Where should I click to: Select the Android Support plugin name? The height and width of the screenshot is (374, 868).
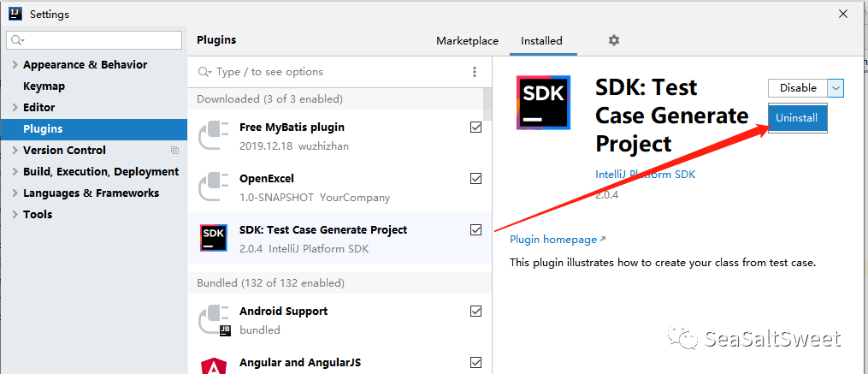(283, 312)
